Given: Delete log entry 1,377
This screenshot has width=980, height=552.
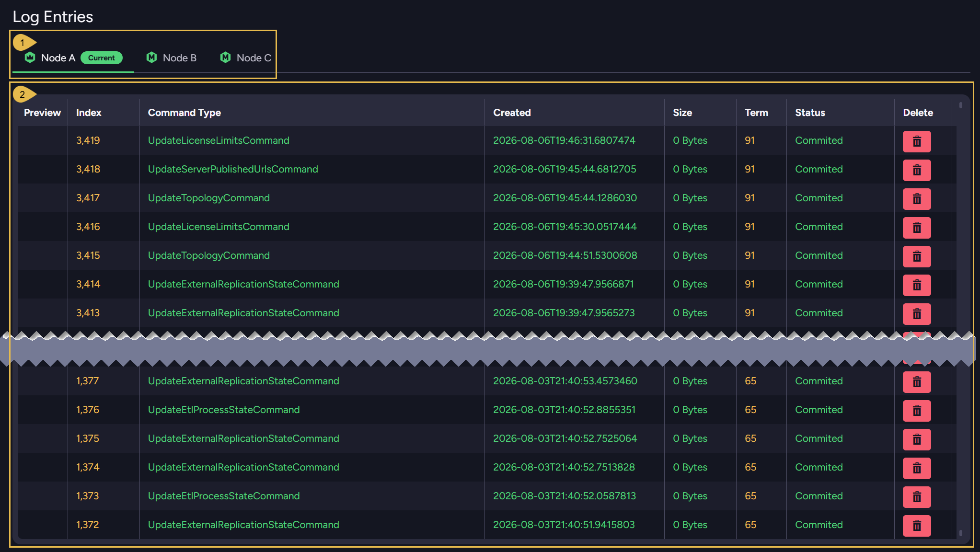Looking at the screenshot, I should [917, 382].
